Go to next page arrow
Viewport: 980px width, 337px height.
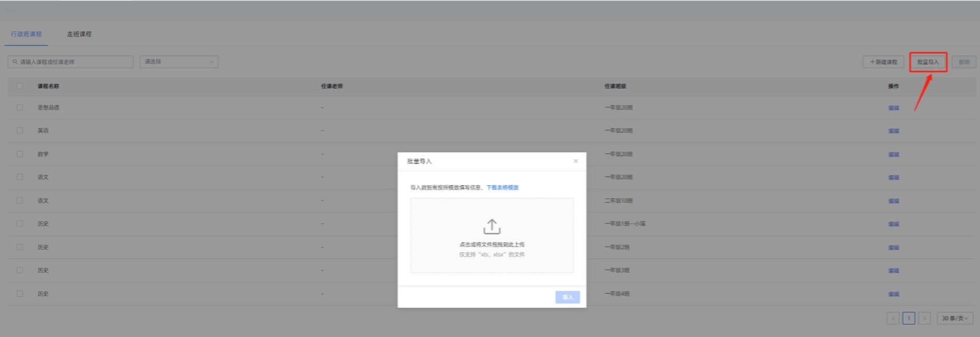point(925,318)
